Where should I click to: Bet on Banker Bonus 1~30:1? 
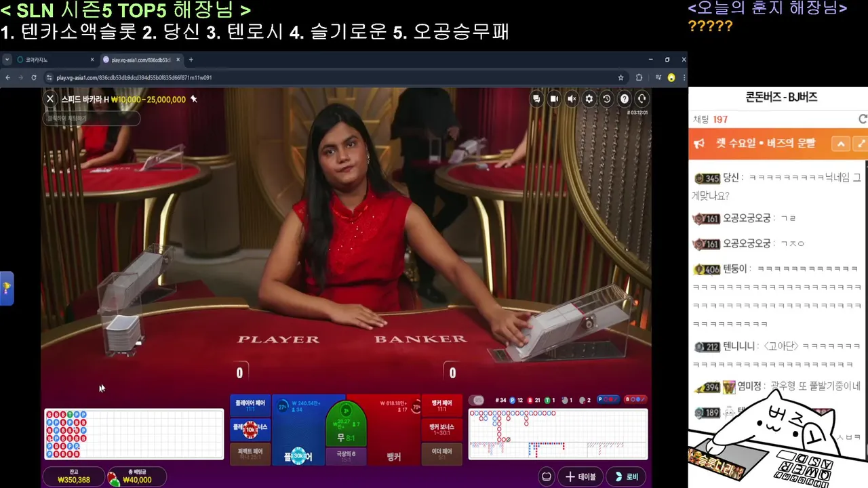click(x=441, y=429)
